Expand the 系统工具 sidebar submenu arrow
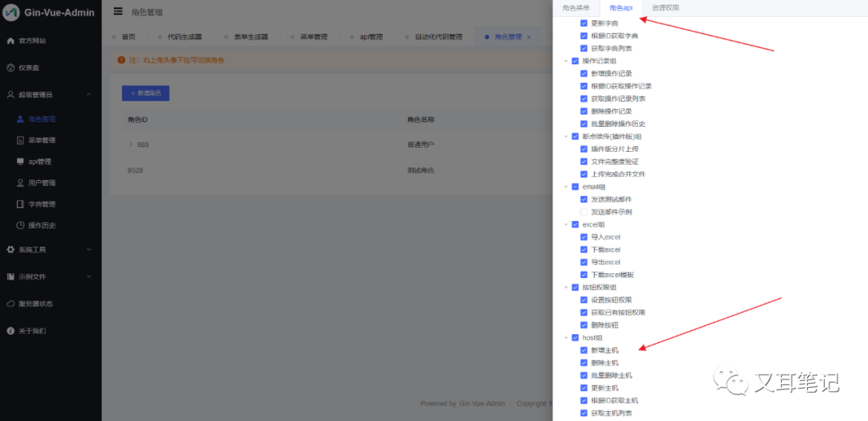Viewport: 868px width, 421px height. coord(89,250)
